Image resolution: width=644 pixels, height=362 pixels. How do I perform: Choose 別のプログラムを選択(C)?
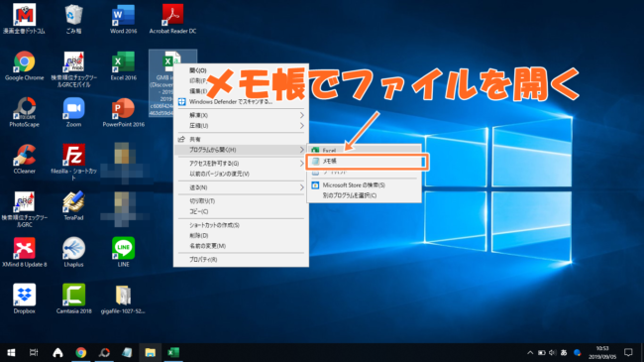(x=365, y=195)
